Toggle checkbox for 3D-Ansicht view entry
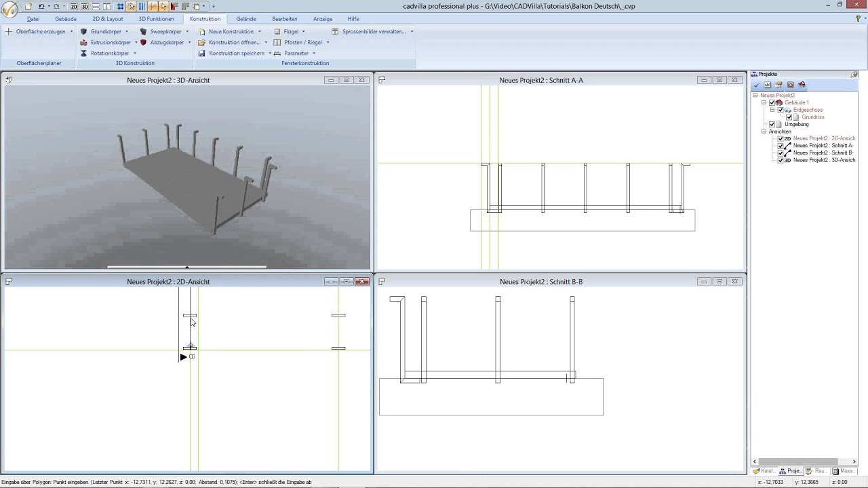 [x=781, y=161]
